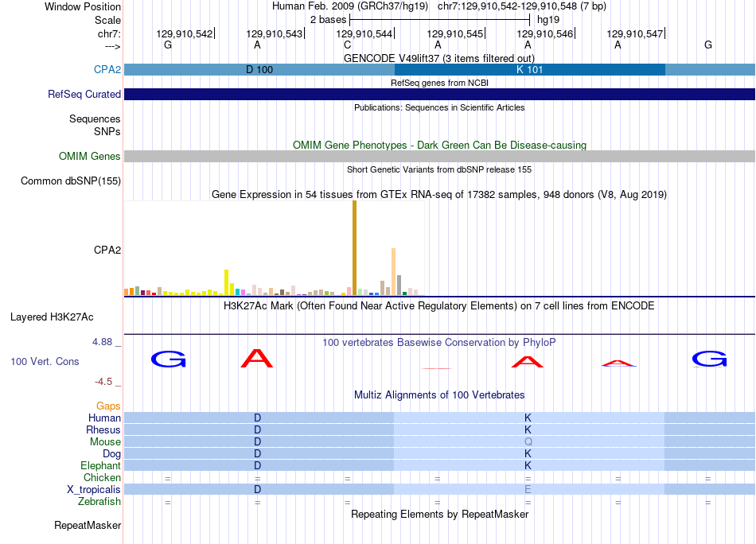Click the RepeatMasker track label
This screenshot has width=756, height=544.
tap(88, 525)
